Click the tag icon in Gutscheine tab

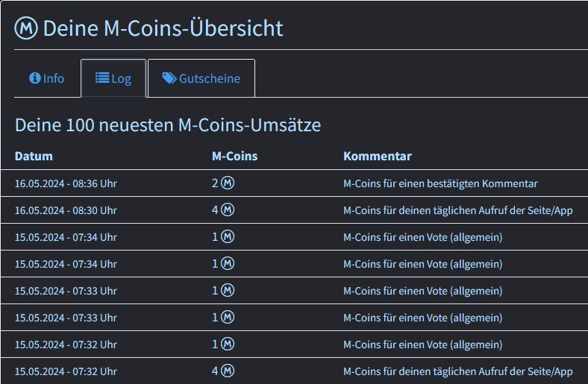169,78
